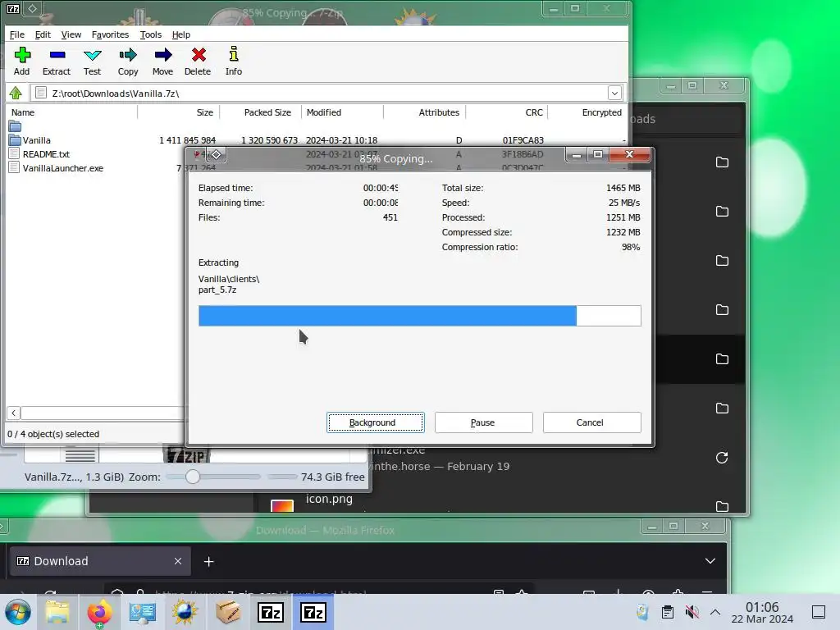
Task: Click the extraction progress bar
Action: [419, 316]
